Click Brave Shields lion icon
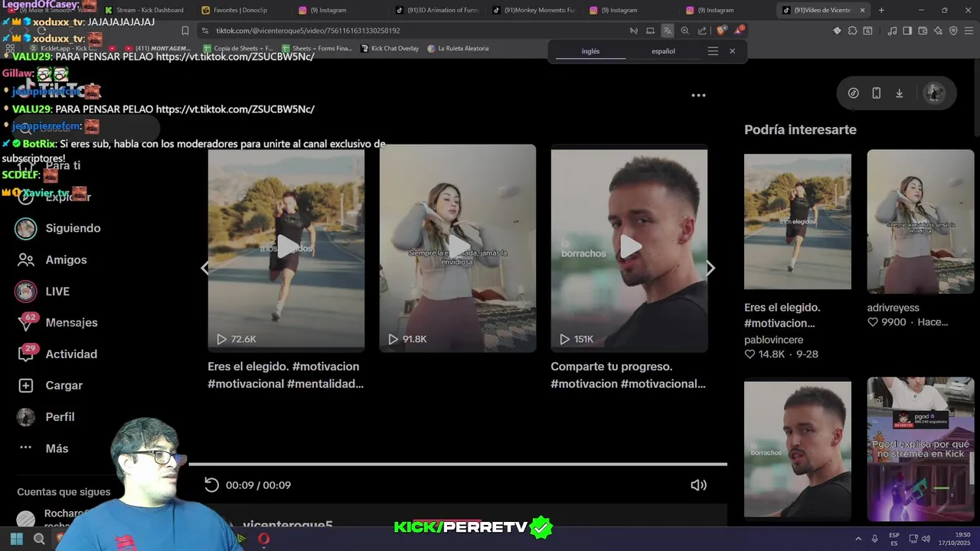980x551 pixels. pos(720,31)
